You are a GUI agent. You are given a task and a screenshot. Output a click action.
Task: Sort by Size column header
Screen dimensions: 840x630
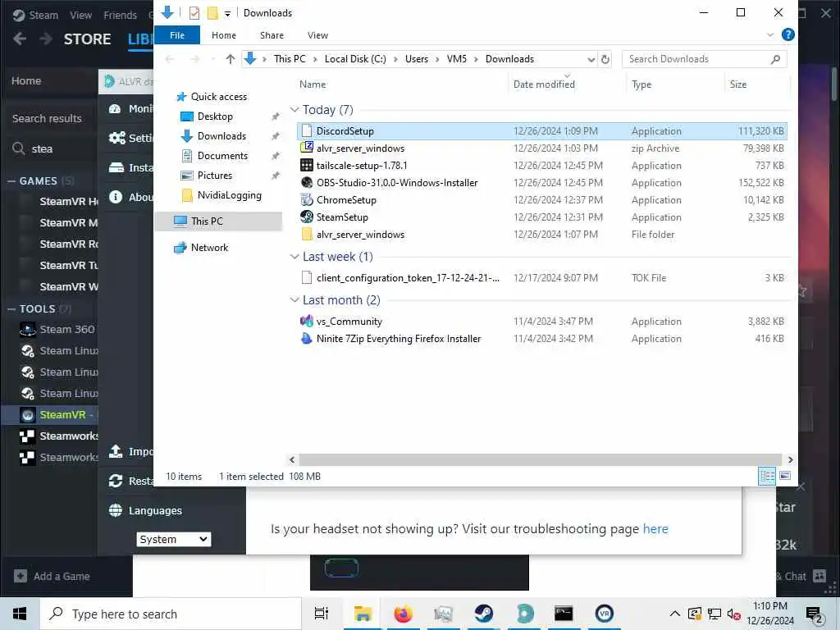point(737,84)
